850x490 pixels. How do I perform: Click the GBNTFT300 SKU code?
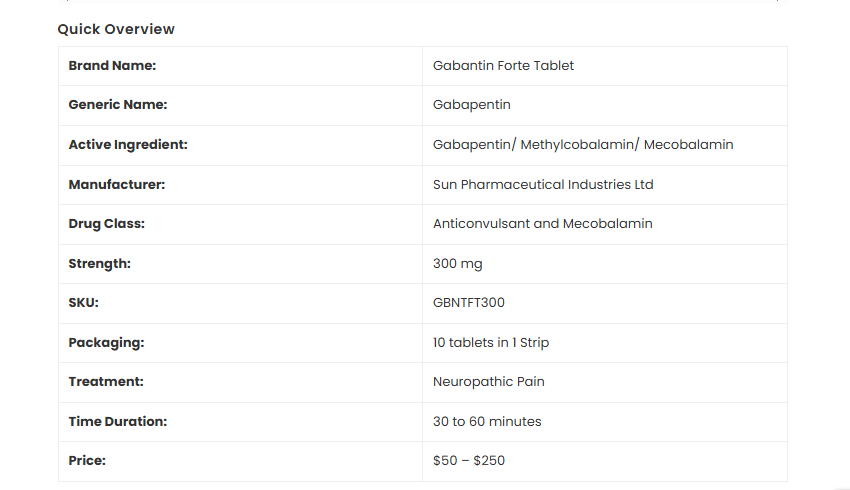tap(469, 303)
